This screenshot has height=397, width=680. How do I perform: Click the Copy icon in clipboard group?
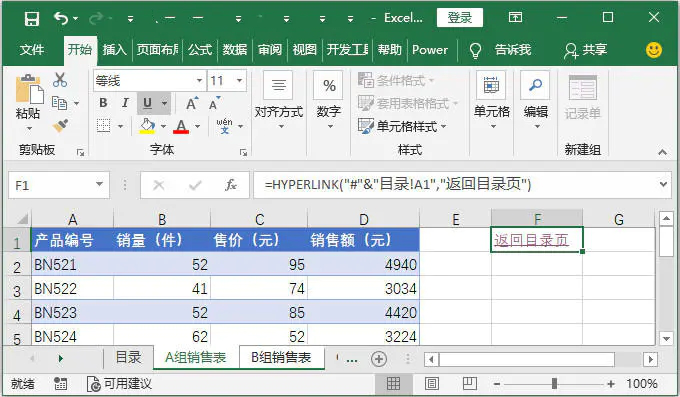click(59, 103)
